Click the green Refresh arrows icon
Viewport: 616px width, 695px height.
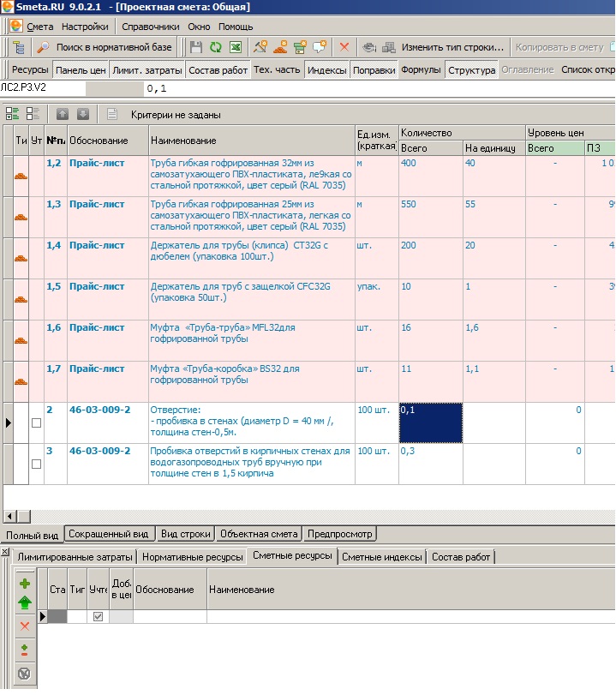coord(215,47)
